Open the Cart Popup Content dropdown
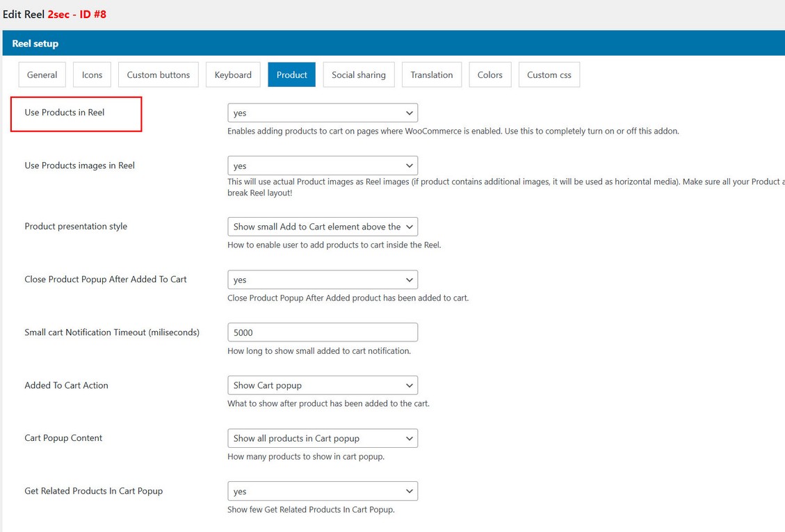785x532 pixels. point(323,438)
